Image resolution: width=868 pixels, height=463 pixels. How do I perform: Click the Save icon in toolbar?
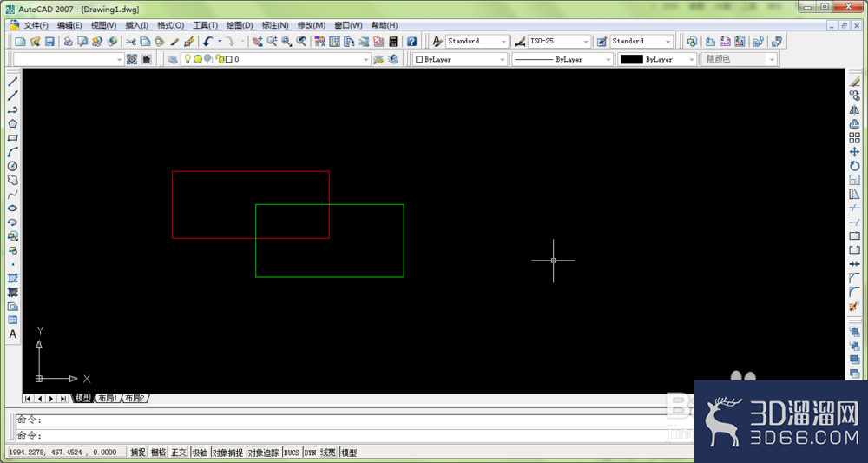[49, 42]
